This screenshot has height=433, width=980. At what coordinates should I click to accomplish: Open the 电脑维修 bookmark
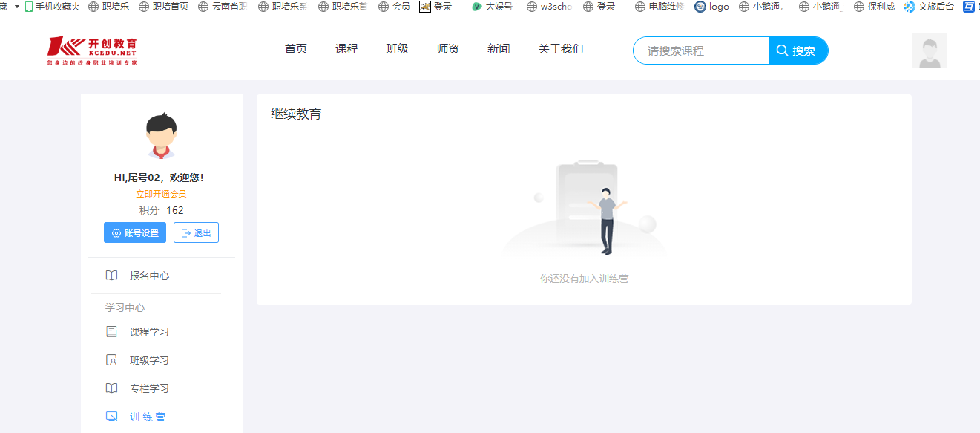pos(660,7)
